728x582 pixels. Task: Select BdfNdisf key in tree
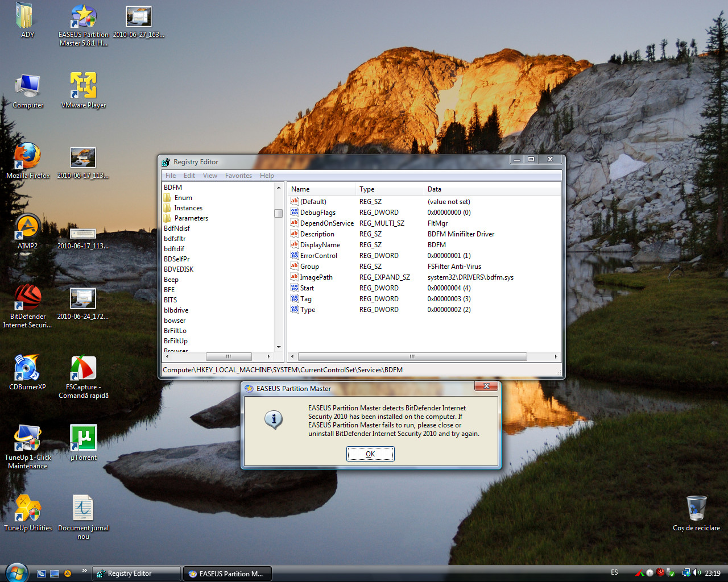tap(177, 228)
